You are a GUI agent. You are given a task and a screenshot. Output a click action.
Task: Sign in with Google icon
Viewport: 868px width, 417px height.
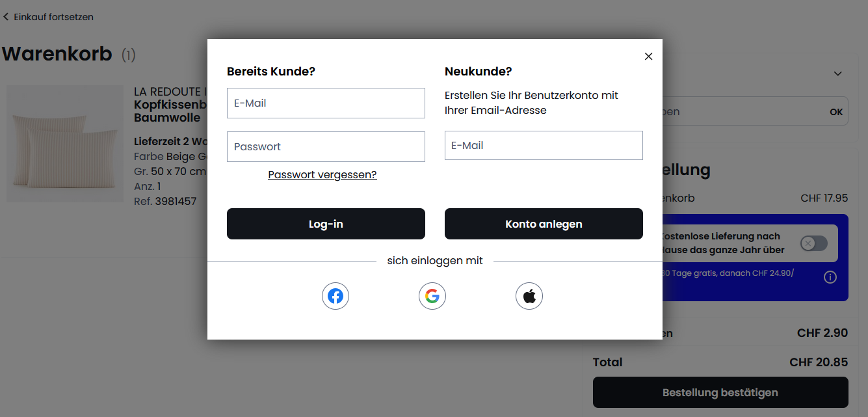432,297
